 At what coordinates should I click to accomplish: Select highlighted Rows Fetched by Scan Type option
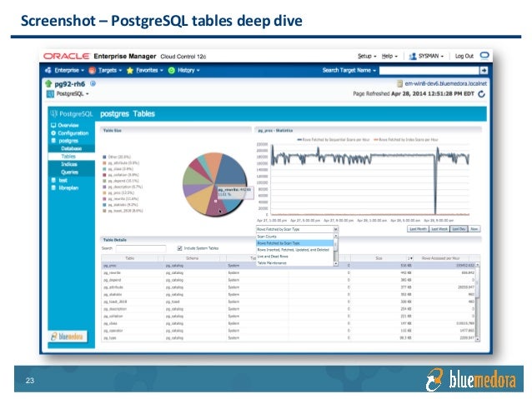click(295, 243)
